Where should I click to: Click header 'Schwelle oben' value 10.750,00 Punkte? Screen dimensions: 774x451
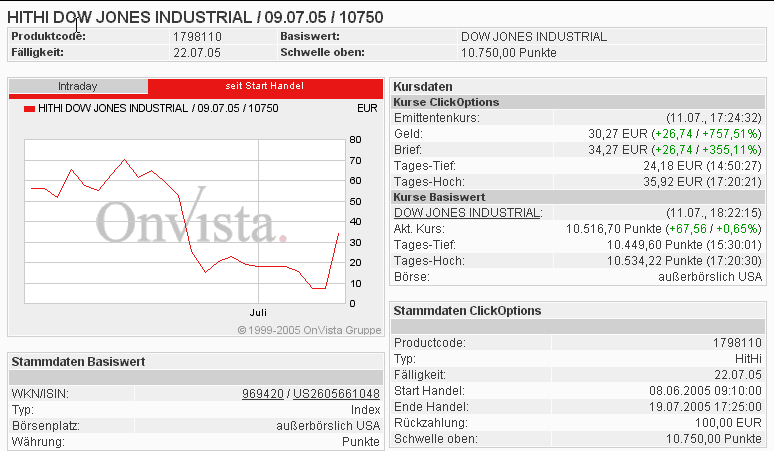[508, 52]
